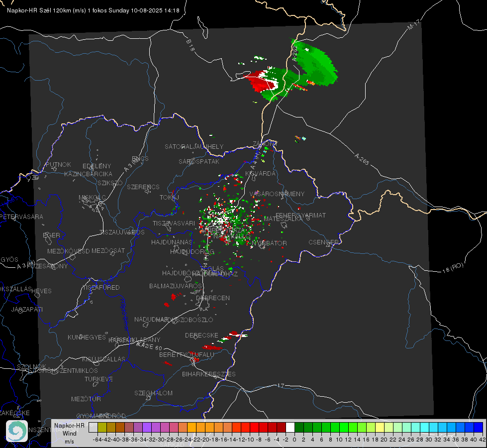Pick the dark green legend swatch between 0 and 2
The height and width of the screenshot is (448, 487).
coord(299,427)
